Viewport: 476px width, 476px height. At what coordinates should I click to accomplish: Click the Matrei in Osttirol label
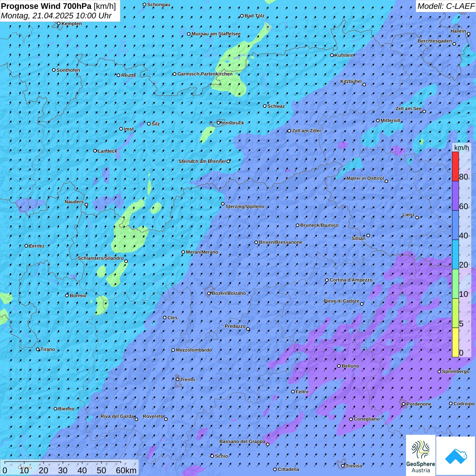tap(365, 178)
